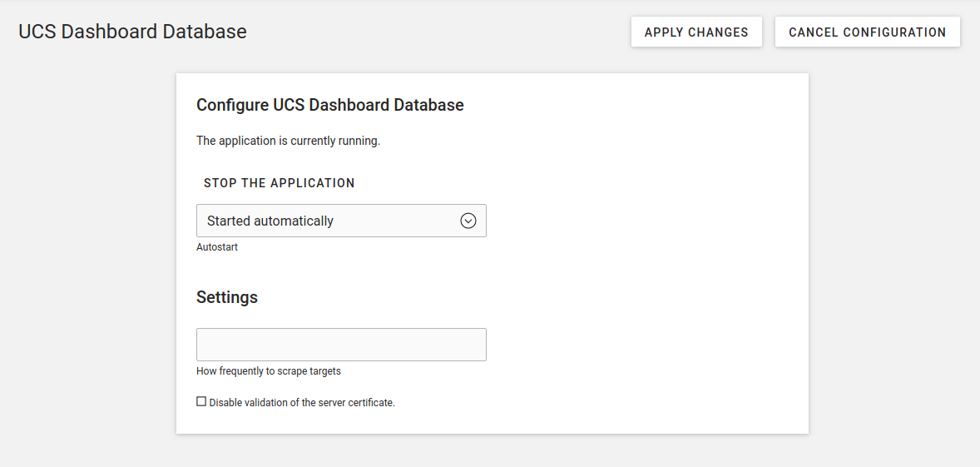Cancel the configuration
980x467 pixels.
pos(868,32)
